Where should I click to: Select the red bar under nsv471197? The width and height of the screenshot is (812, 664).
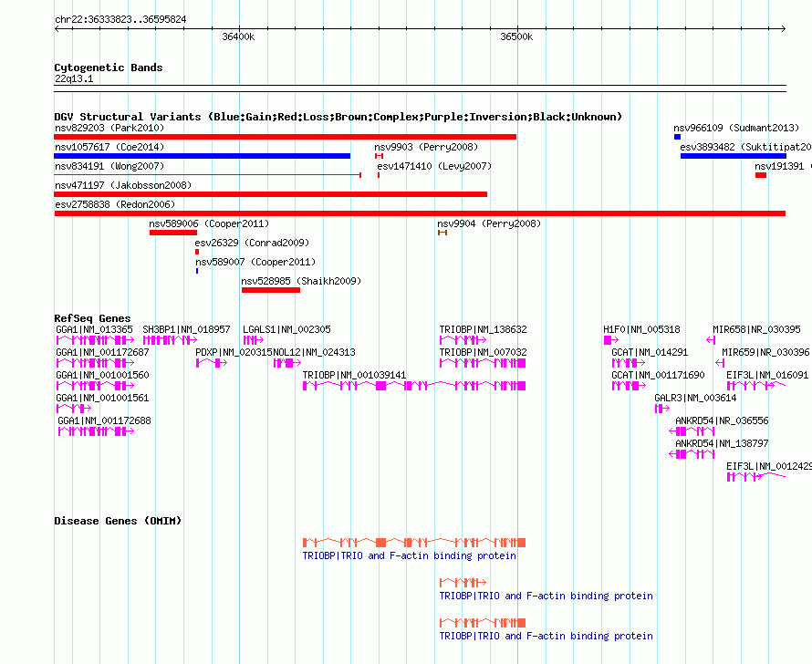tap(271, 194)
